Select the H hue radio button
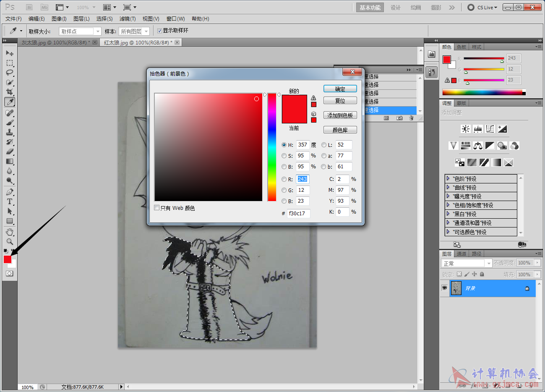 click(284, 145)
